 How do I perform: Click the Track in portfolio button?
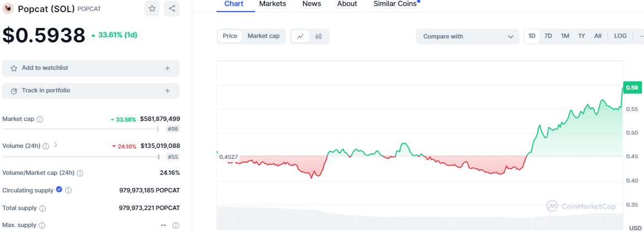click(x=91, y=91)
